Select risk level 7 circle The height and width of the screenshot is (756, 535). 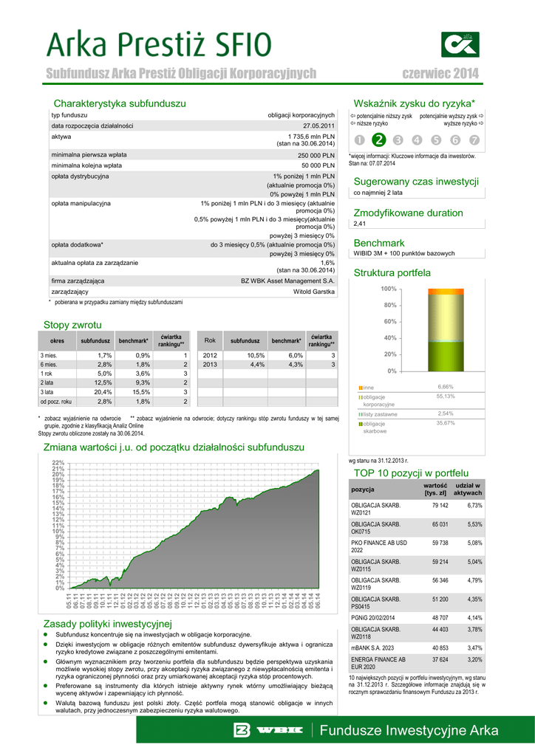tap(474, 140)
